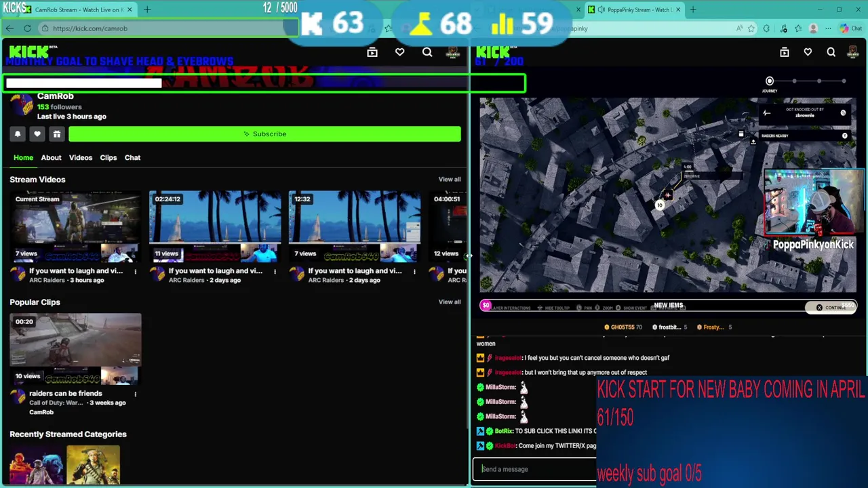Close the CamRob Stream browser tab
The height and width of the screenshot is (488, 868).
pos(130,9)
